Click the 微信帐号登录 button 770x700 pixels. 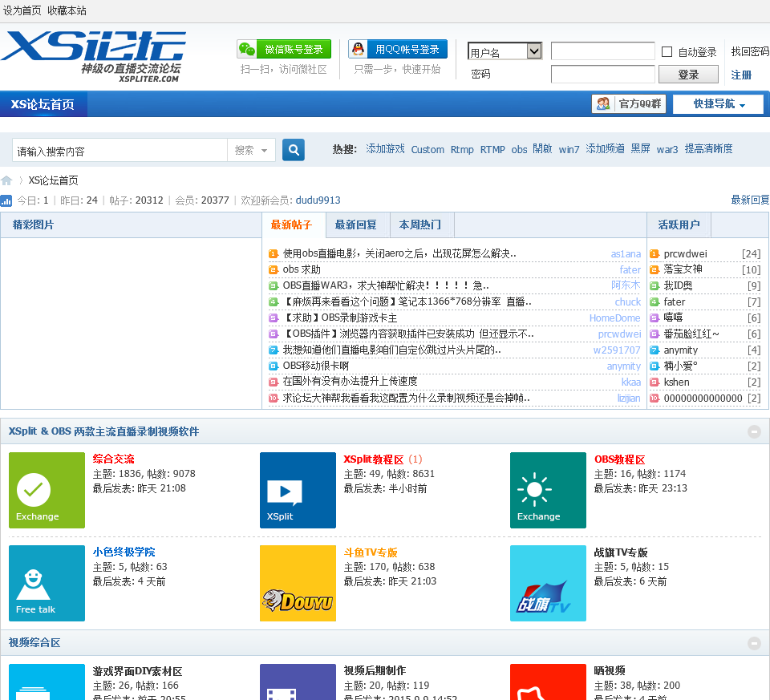284,50
